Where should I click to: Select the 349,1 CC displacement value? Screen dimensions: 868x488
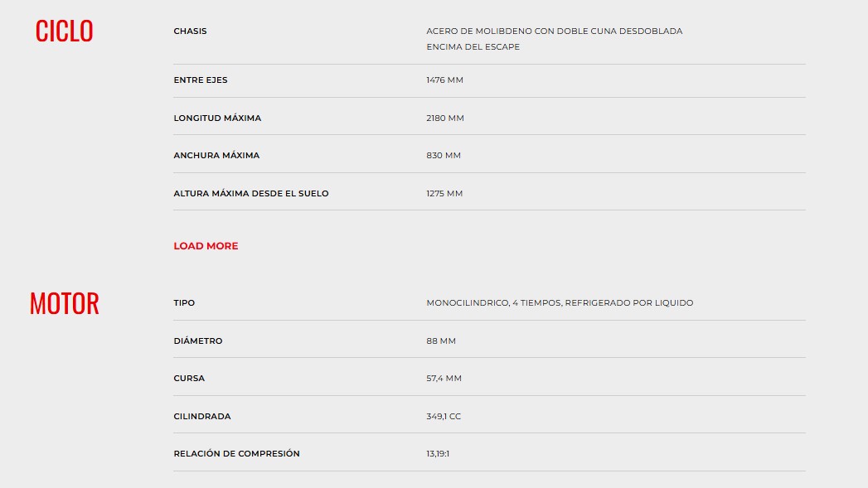(444, 417)
